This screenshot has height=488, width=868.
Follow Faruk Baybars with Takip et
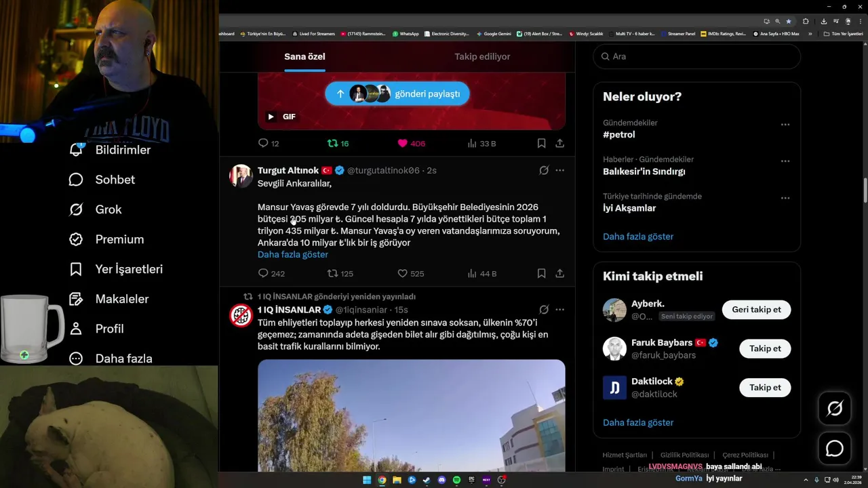tap(765, 348)
